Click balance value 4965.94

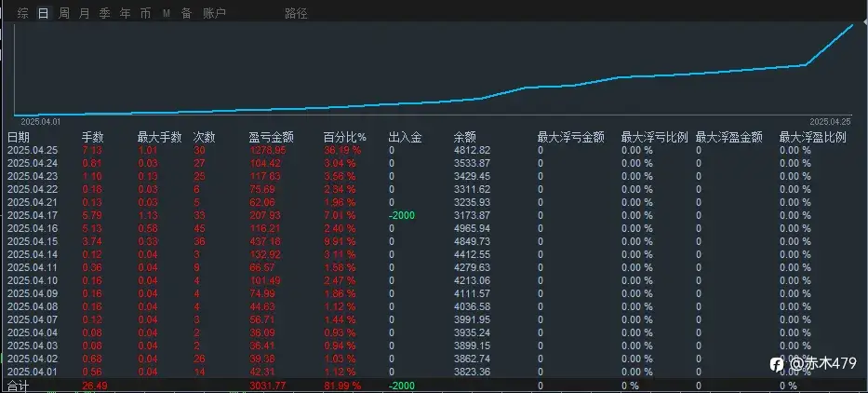(473, 228)
